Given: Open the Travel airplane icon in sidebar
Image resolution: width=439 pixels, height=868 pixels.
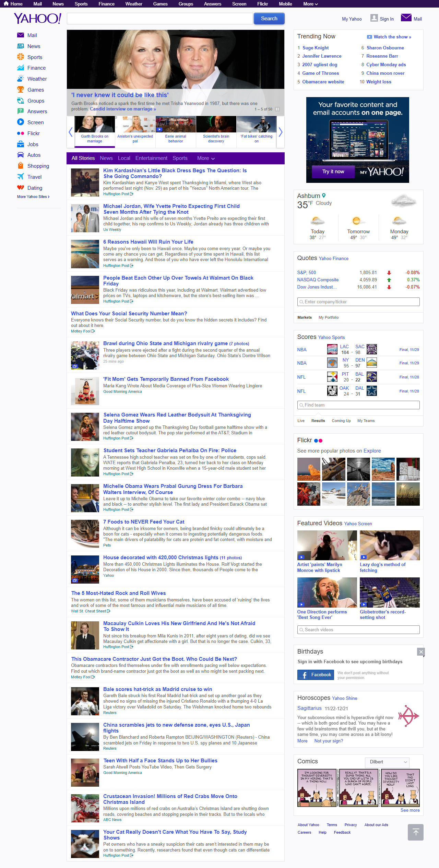Looking at the screenshot, I should coord(21,177).
